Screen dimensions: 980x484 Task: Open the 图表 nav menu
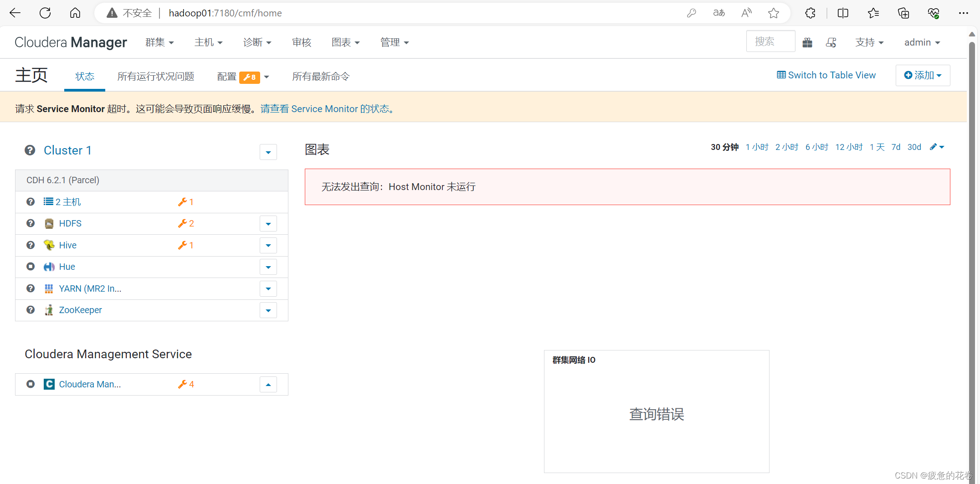point(345,42)
